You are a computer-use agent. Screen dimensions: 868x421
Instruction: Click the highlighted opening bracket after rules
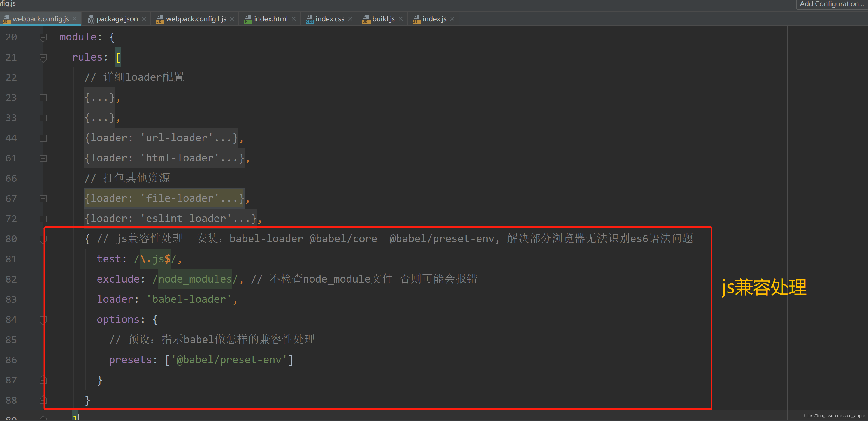pos(118,57)
